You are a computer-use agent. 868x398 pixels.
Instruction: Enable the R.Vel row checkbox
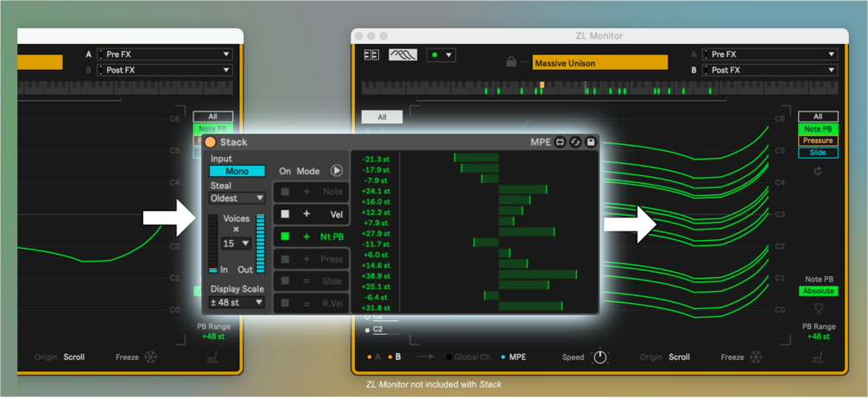point(285,303)
